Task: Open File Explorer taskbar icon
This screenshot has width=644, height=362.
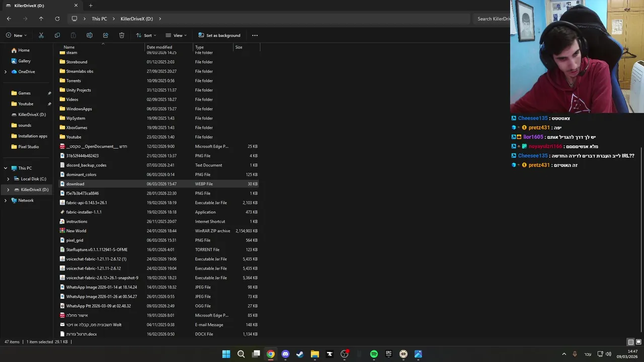Action: (x=315, y=354)
